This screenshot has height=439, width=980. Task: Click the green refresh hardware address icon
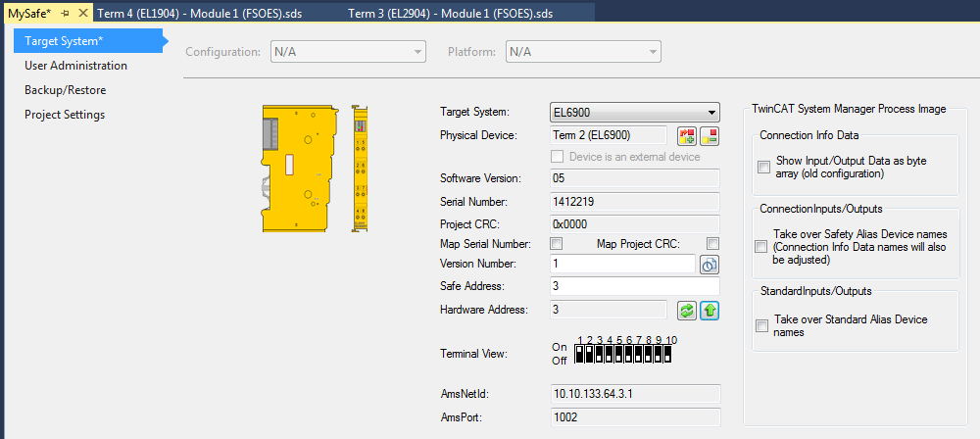tap(687, 310)
